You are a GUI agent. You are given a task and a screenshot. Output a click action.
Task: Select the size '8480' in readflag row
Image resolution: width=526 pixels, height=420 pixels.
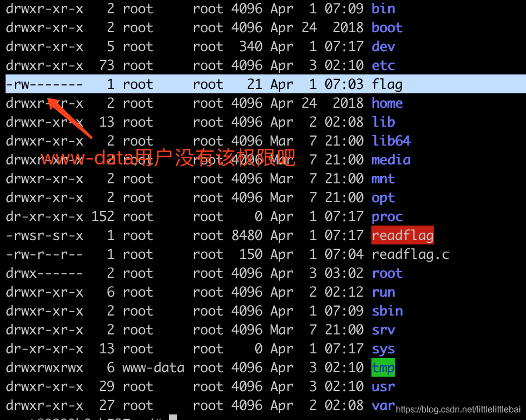[247, 236]
